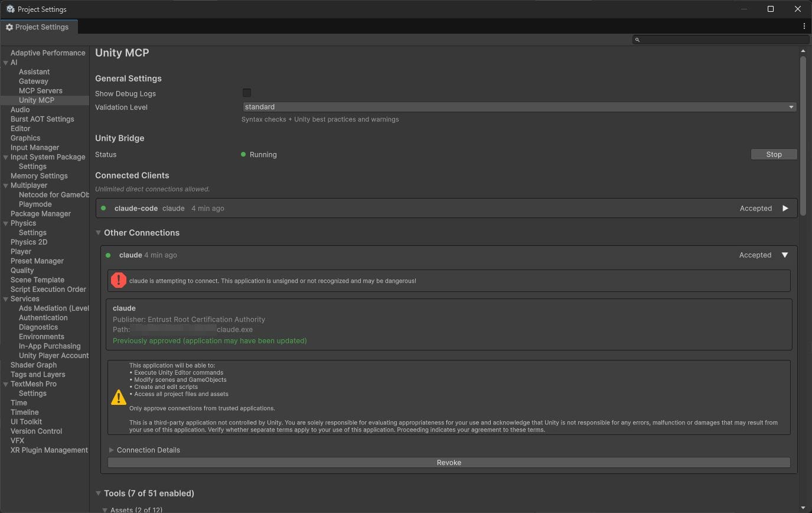
Task: Collapse the Services tree node
Action: click(5, 299)
